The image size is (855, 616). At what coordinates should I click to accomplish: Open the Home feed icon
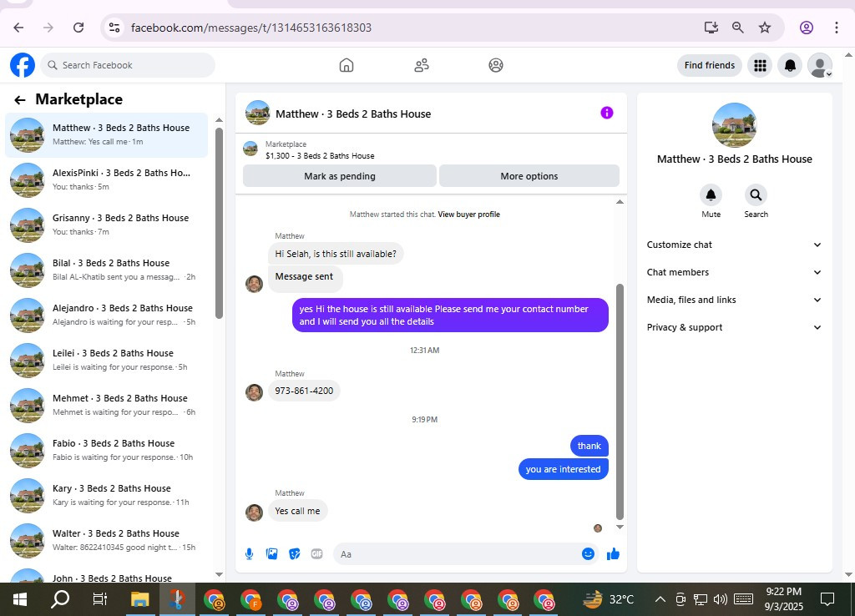click(x=347, y=65)
